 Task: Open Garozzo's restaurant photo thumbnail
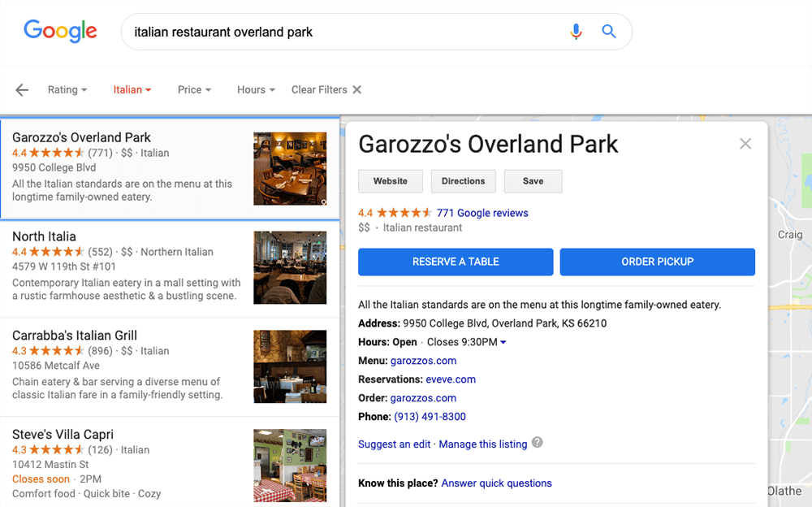coord(290,168)
